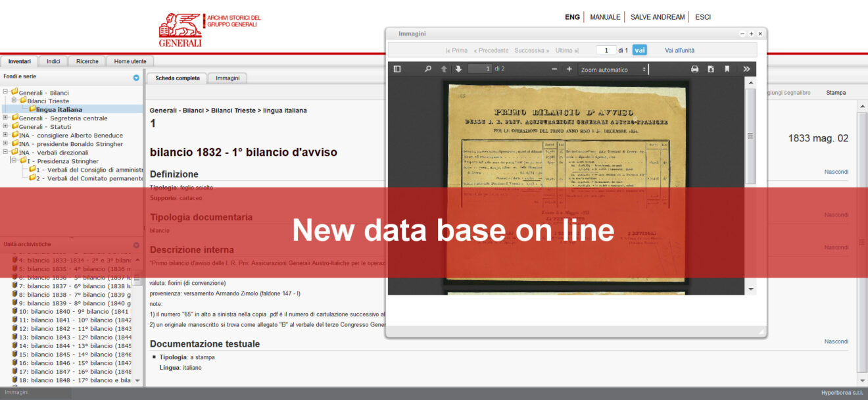Follow the 'Vai all'unità' link
This screenshot has width=868, height=400.
679,50
